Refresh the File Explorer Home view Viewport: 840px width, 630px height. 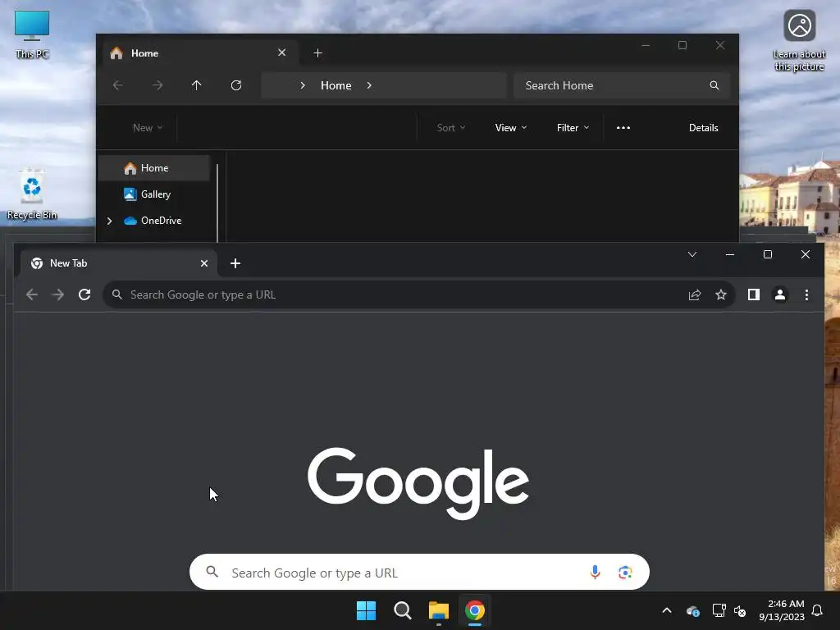236,85
